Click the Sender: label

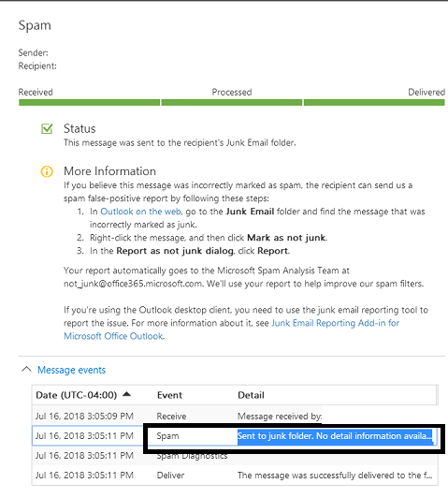tap(34, 52)
